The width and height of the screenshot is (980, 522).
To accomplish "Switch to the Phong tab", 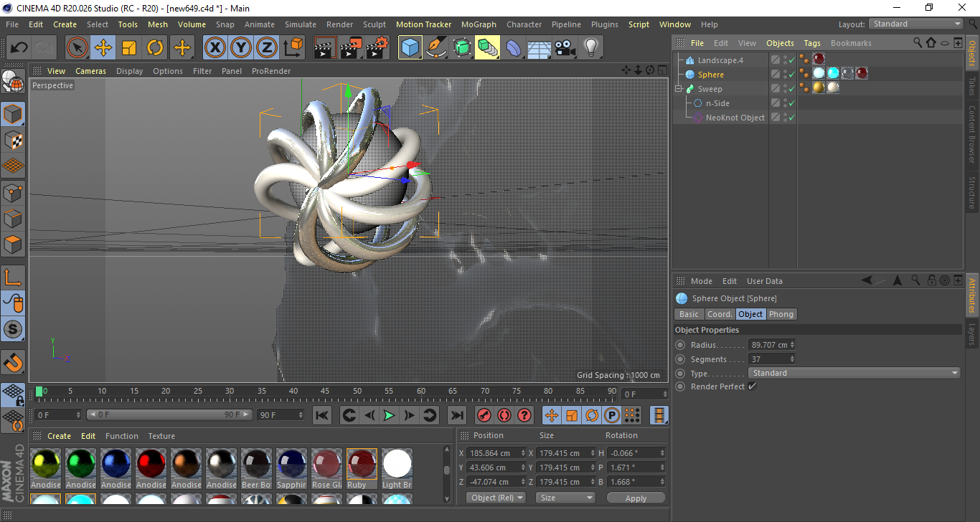I will pyautogui.click(x=781, y=314).
